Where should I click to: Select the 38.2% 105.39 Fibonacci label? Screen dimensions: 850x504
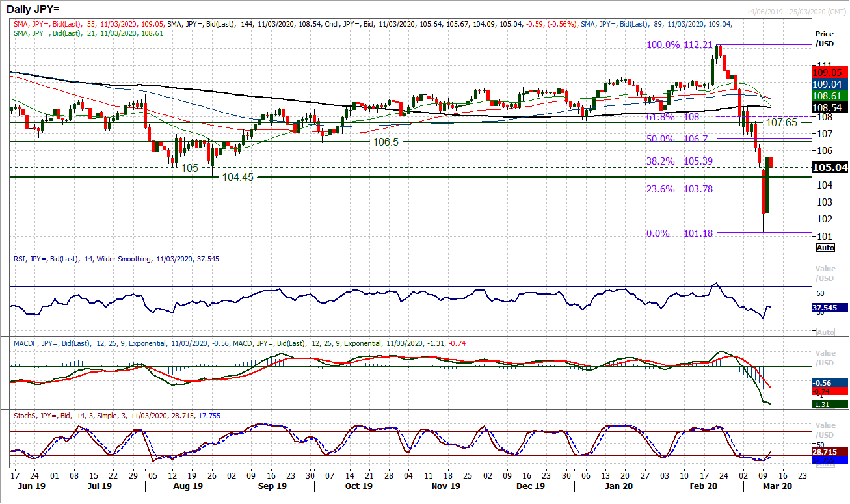680,161
